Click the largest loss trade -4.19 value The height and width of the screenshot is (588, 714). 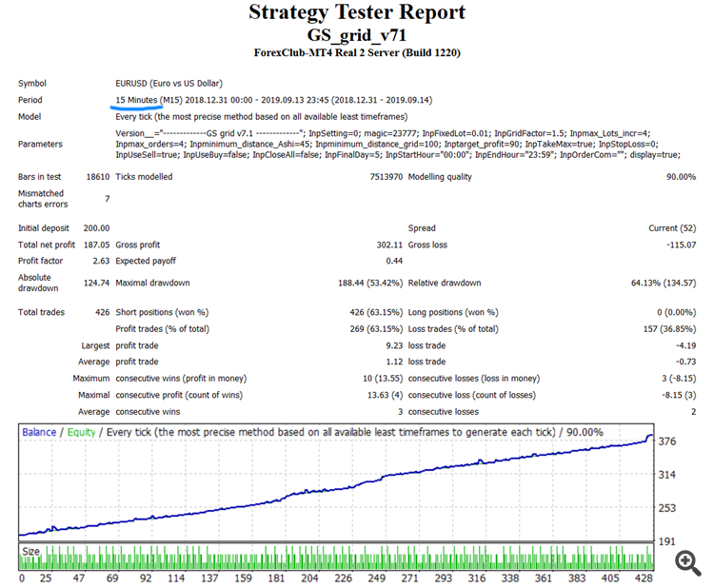(x=685, y=346)
